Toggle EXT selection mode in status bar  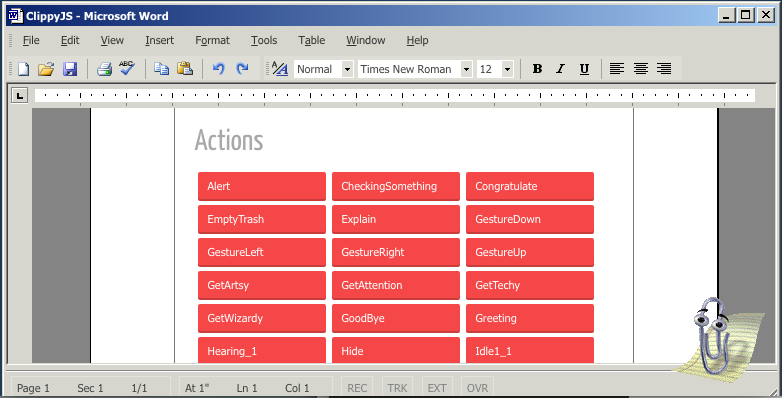(437, 388)
